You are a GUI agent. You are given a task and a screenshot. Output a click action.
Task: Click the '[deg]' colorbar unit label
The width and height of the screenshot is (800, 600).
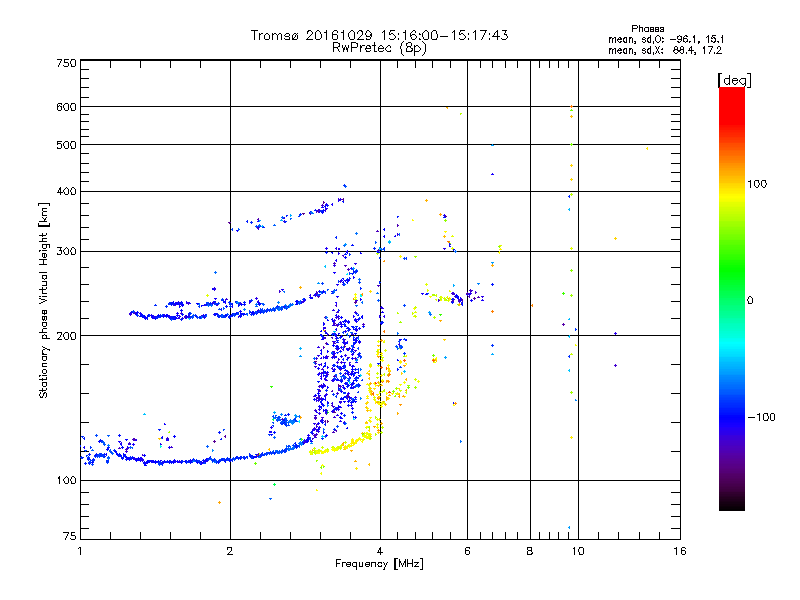pos(734,80)
